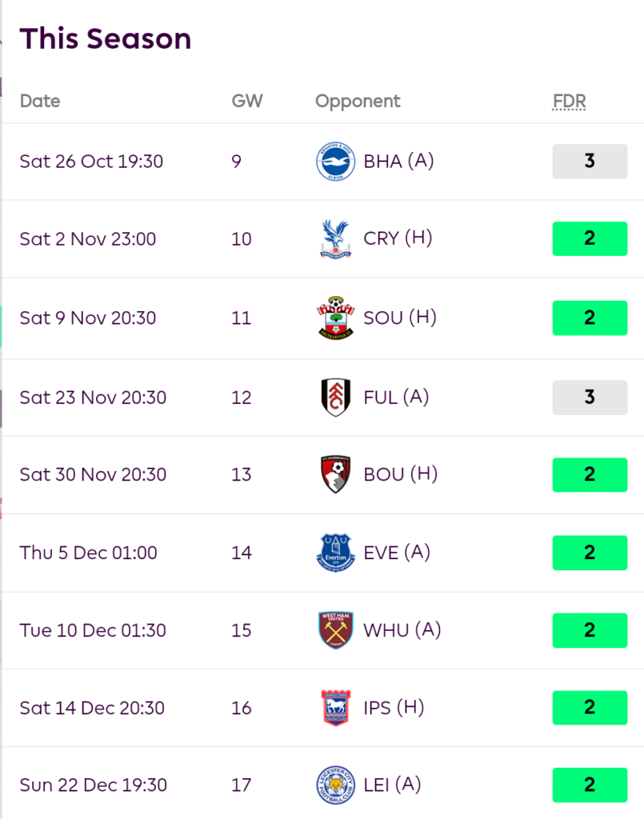Click the Southampton club crest icon
This screenshot has height=819, width=644.
tap(335, 318)
